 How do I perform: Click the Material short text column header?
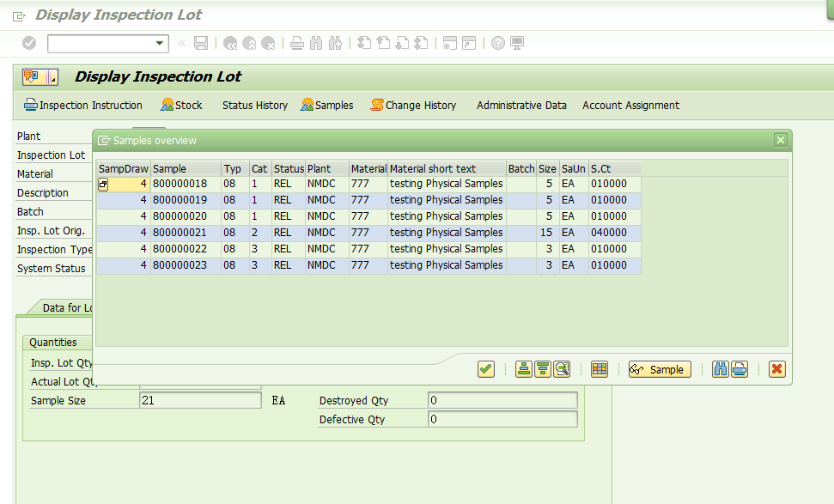(x=447, y=168)
